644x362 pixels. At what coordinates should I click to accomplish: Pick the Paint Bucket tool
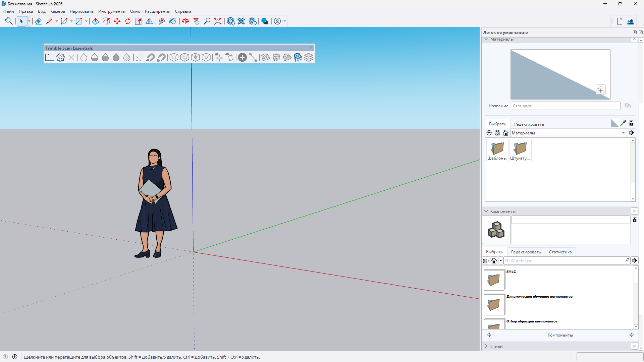coord(172,21)
